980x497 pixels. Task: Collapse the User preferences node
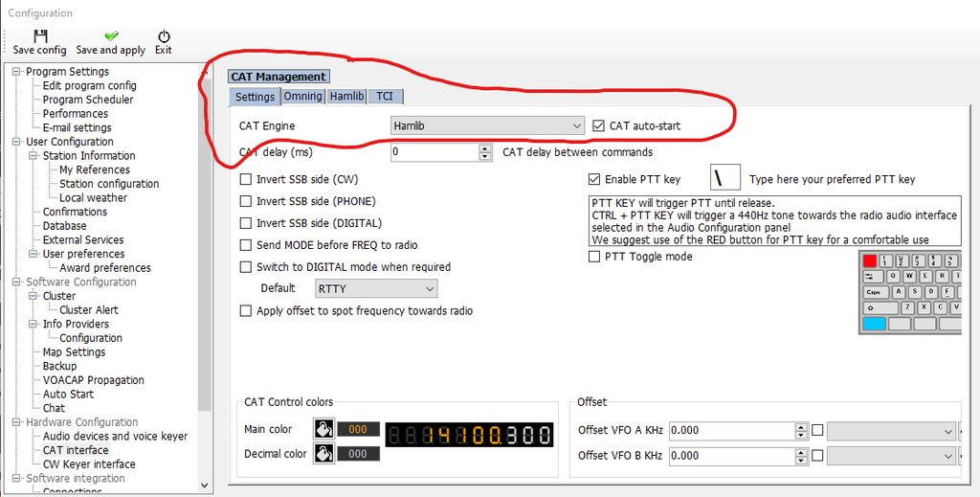(33, 254)
